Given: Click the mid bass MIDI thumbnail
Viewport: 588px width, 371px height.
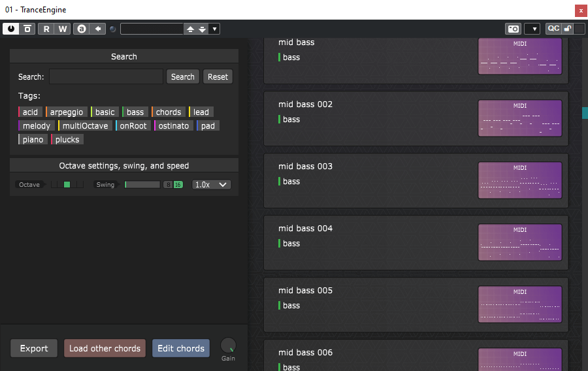Looking at the screenshot, I should (520, 56).
